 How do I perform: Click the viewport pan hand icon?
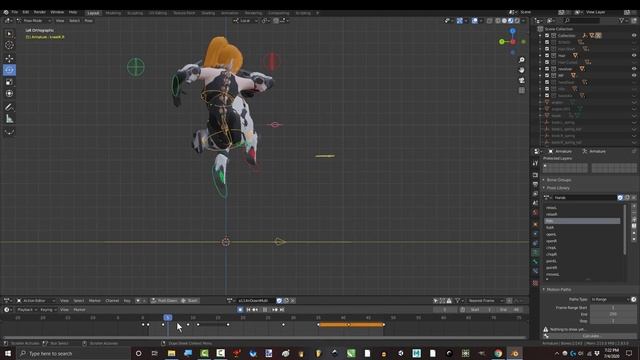(x=522, y=70)
